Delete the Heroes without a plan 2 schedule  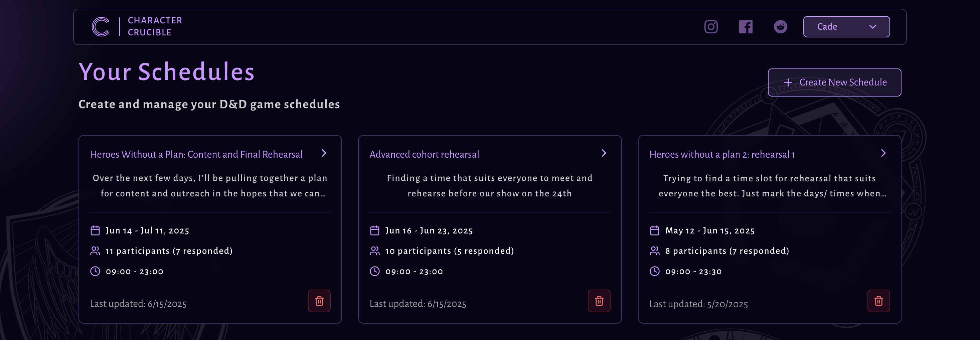tap(878, 301)
